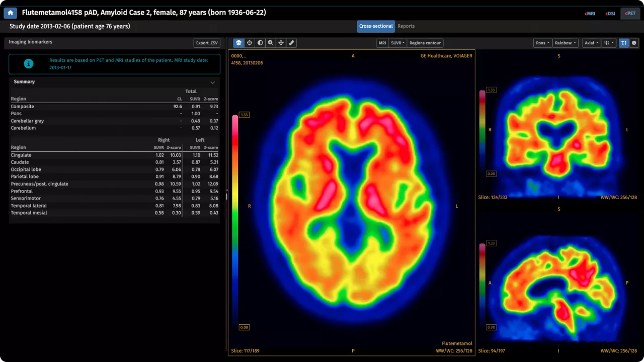Go to the home page icon

(11, 13)
